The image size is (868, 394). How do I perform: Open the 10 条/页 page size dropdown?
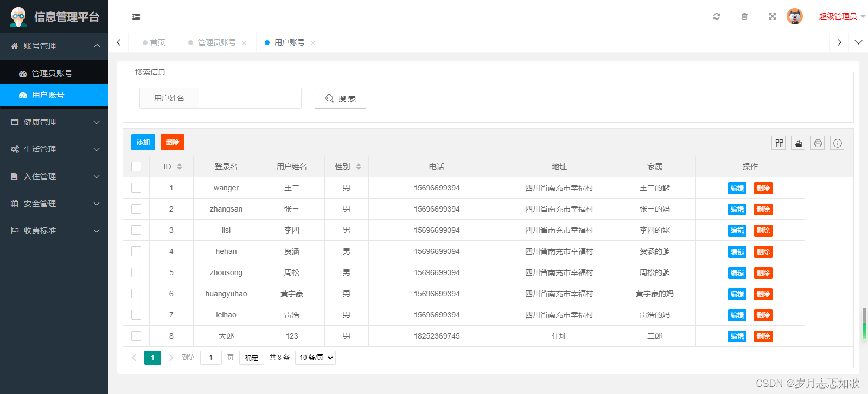pos(315,358)
